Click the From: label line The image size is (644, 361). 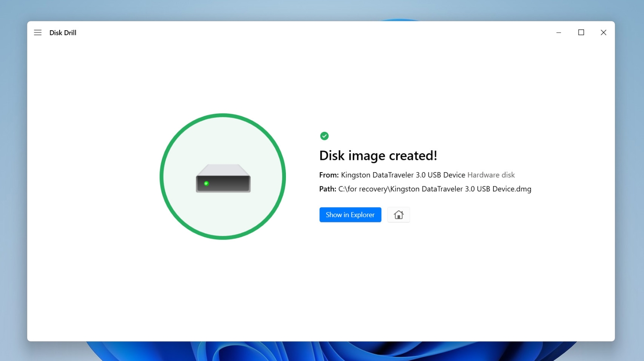coord(329,175)
